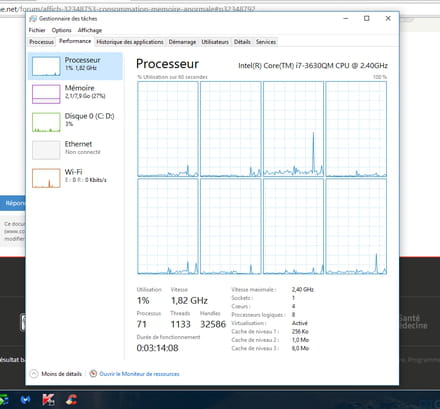This screenshot has width=440, height=409.
Task: Select the Wi-Fi graph icon
Action: point(46,178)
